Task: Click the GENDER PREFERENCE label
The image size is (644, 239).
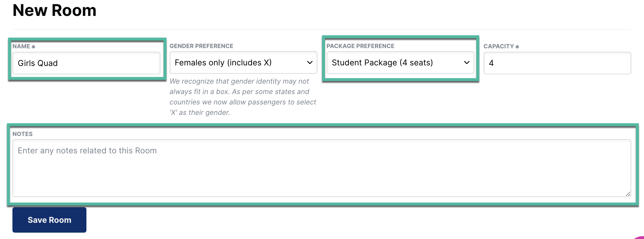Action: click(x=201, y=46)
